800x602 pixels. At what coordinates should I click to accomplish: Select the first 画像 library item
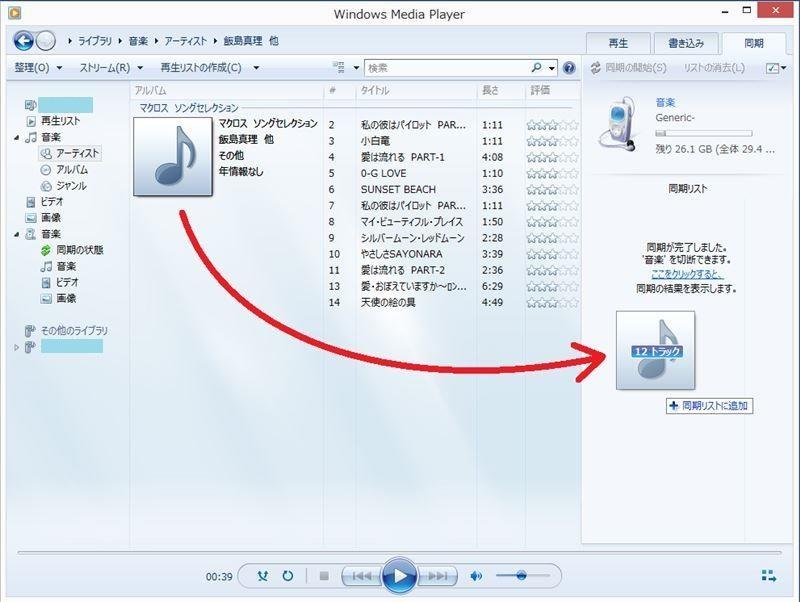point(51,218)
